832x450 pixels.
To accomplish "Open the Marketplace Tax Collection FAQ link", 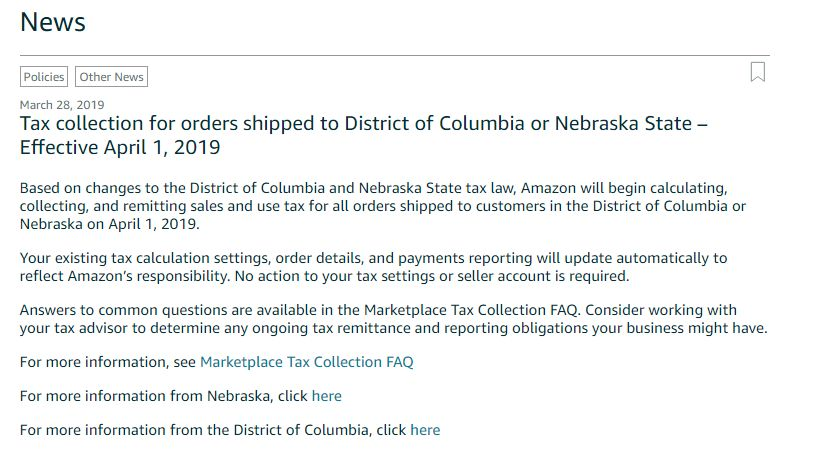I will coord(306,362).
